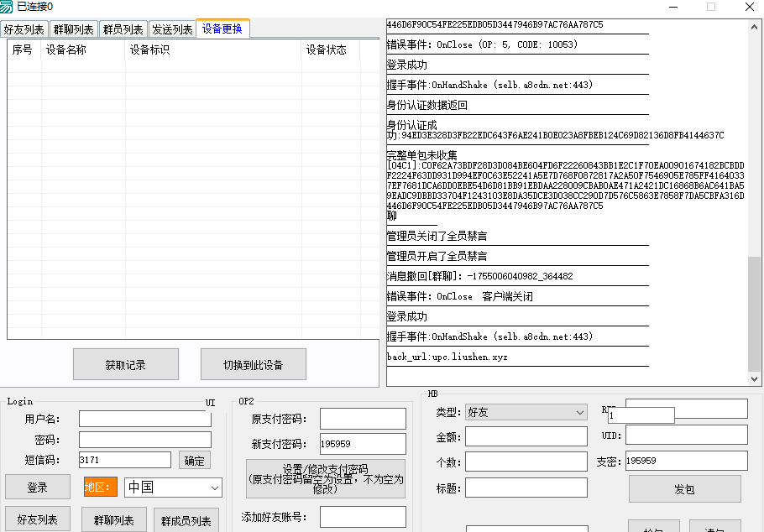This screenshot has width=764, height=532.
Task: Click the 登录 button
Action: [37, 488]
